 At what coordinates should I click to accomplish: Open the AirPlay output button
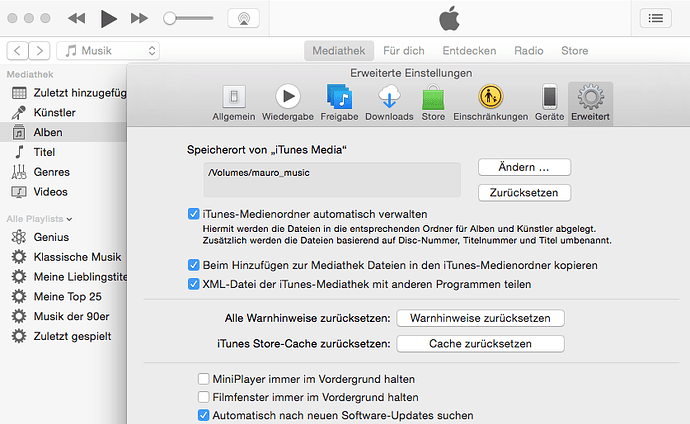point(243,18)
